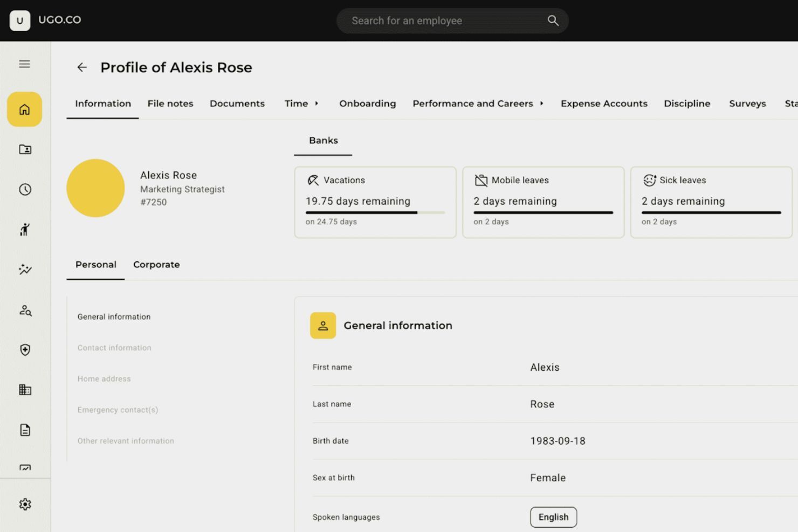The height and width of the screenshot is (532, 798).
Task: Select Emergency contact(s) in the left menu
Action: [118, 410]
